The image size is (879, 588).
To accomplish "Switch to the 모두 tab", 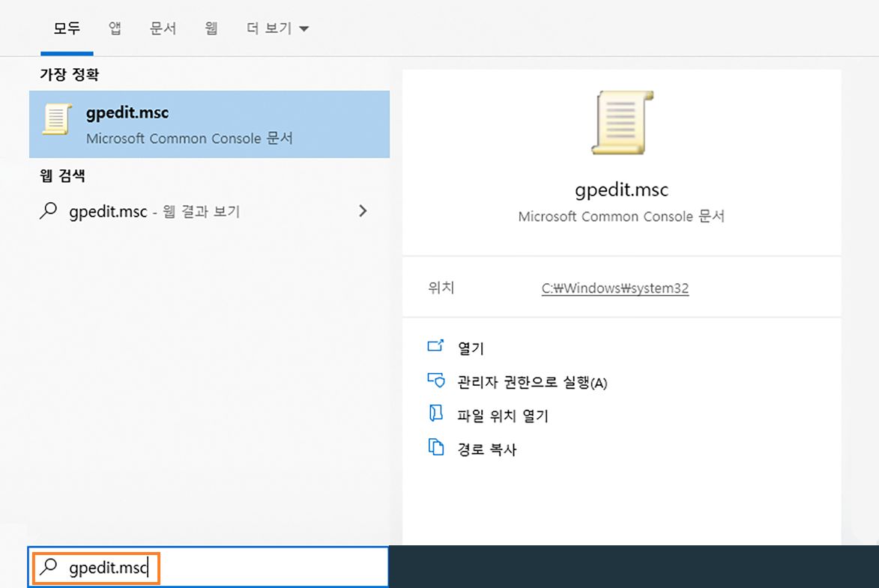I will coord(67,28).
